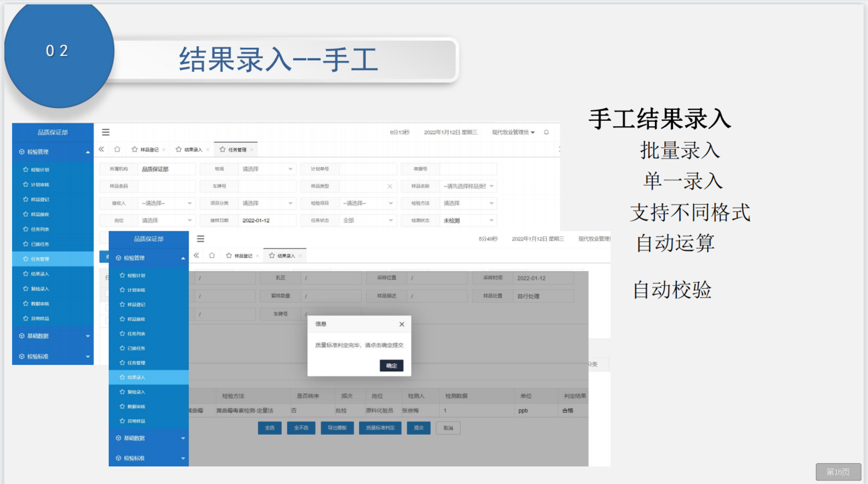Click double-left arrow icon in back window tab bar

pyautogui.click(x=101, y=149)
